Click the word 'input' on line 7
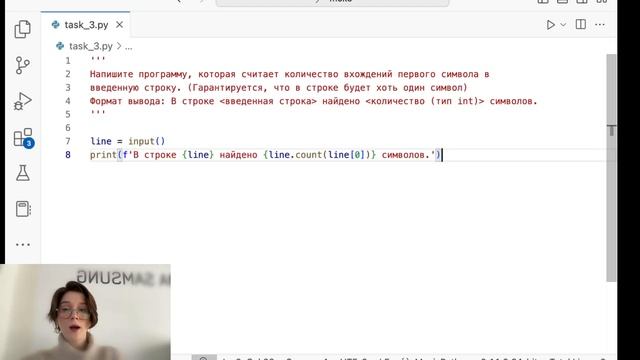The height and width of the screenshot is (360, 640). [x=141, y=141]
